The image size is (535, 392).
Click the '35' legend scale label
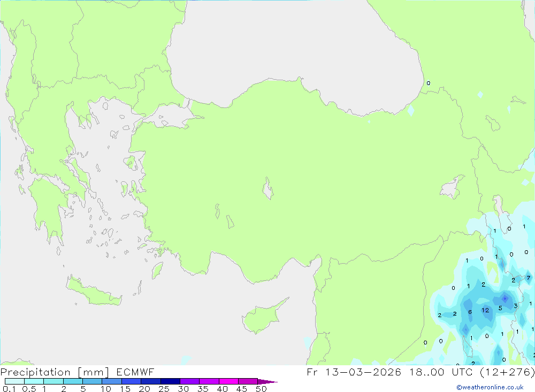point(203,389)
